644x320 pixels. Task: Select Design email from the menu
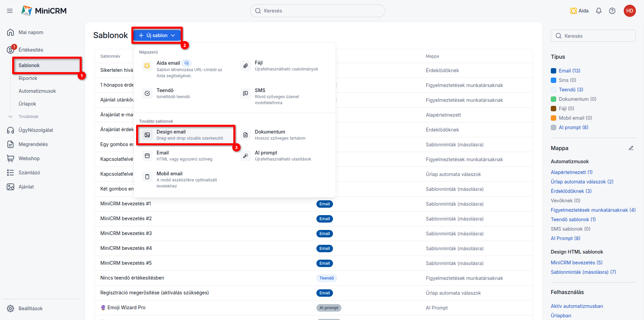click(185, 135)
